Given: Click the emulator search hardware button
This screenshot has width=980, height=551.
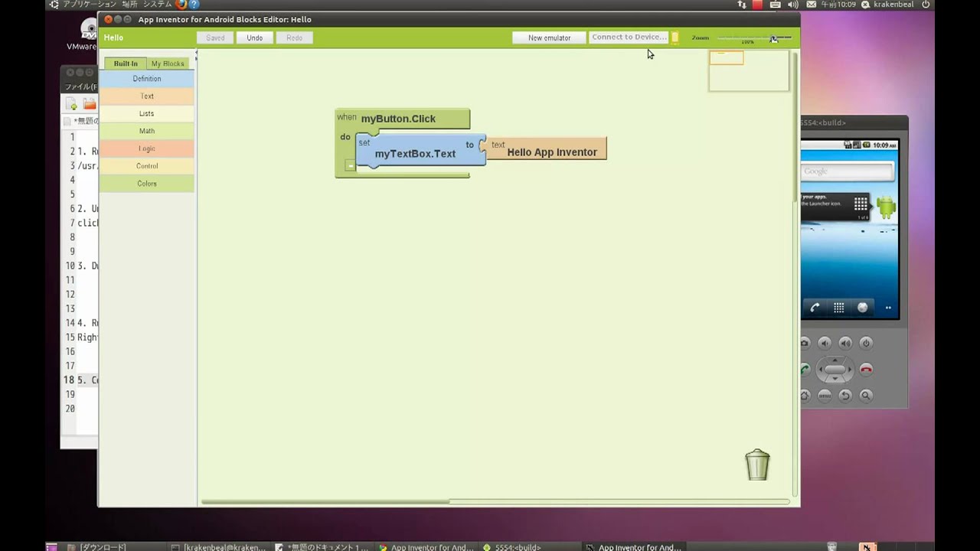Looking at the screenshot, I should [866, 396].
